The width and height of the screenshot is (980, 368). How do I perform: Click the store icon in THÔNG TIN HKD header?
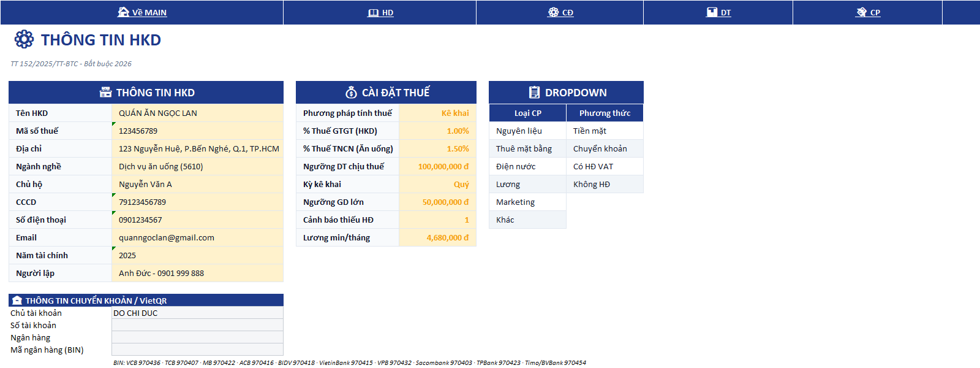pos(105,93)
